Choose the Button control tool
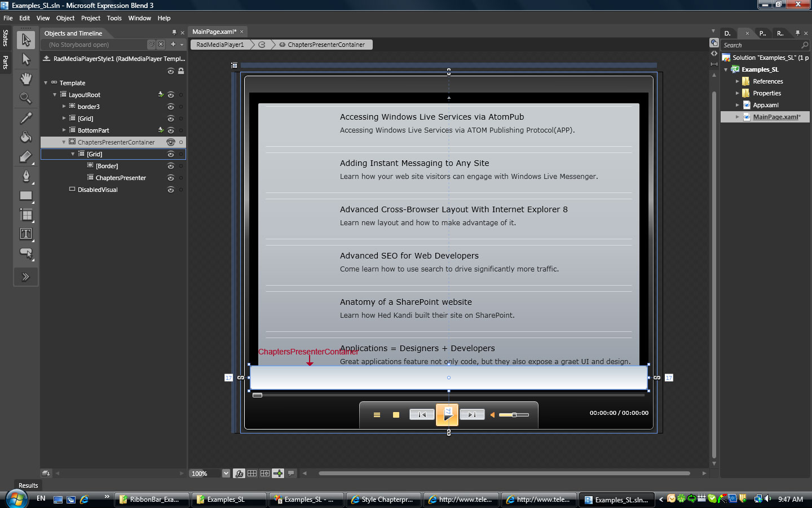 pyautogui.click(x=26, y=253)
